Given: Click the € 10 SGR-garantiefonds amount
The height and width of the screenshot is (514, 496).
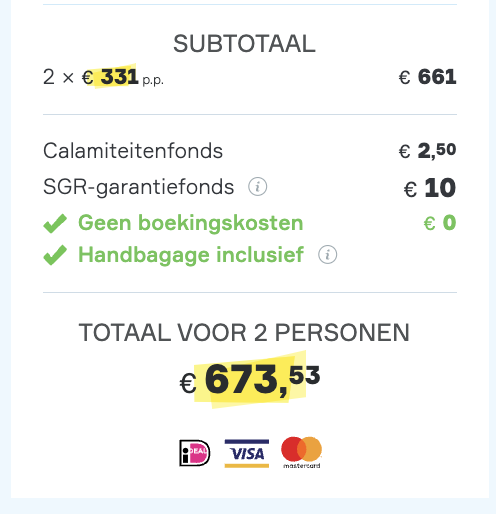Looking at the screenshot, I should 430,188.
